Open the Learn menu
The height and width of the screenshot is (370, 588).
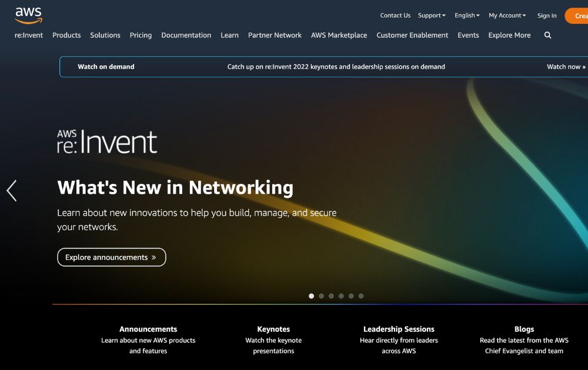229,35
